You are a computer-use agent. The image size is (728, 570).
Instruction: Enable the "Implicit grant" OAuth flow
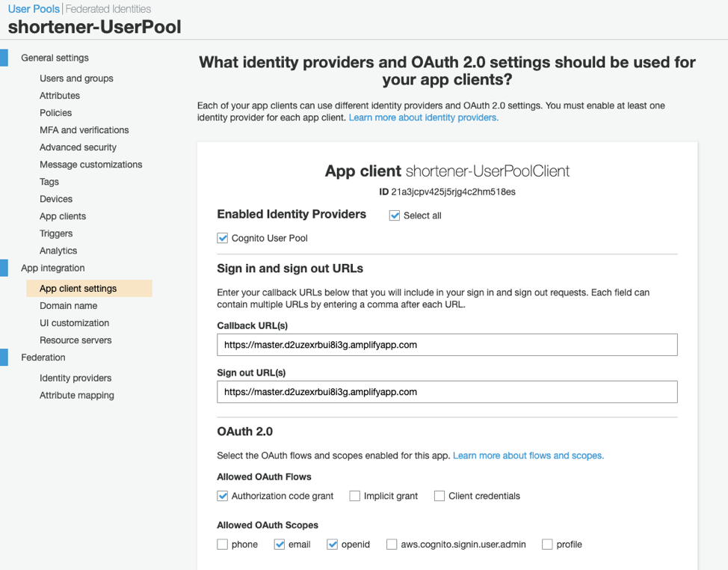[x=354, y=495]
